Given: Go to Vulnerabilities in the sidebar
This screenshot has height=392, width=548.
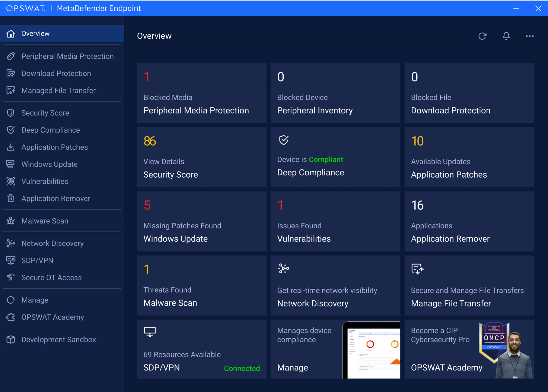Looking at the screenshot, I should tap(45, 181).
